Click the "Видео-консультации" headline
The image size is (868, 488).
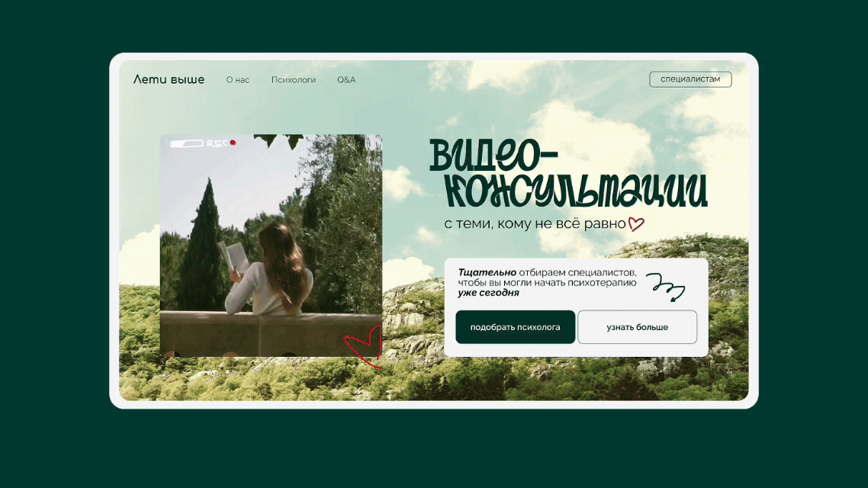pyautogui.click(x=568, y=174)
